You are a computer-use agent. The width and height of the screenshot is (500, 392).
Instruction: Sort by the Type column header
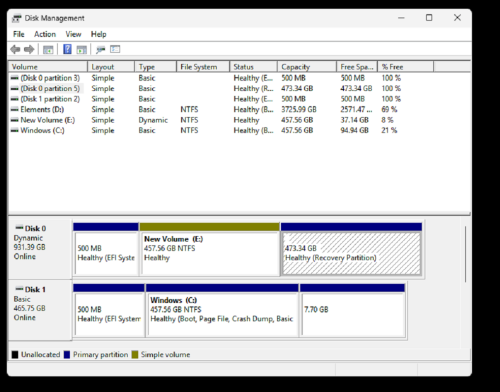155,67
